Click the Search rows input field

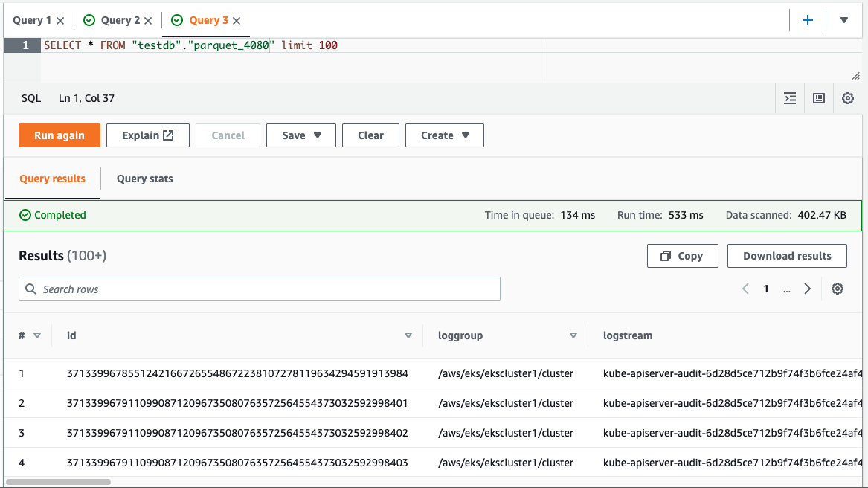[x=260, y=289]
